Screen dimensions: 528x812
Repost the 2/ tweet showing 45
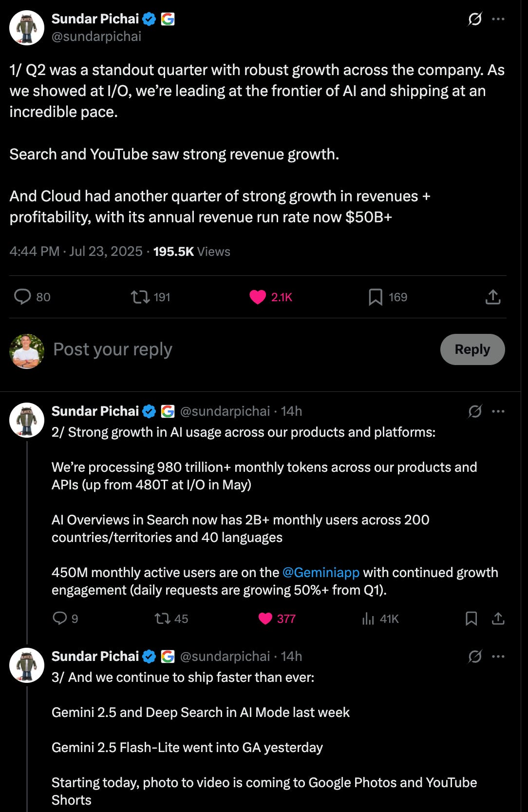(x=162, y=619)
